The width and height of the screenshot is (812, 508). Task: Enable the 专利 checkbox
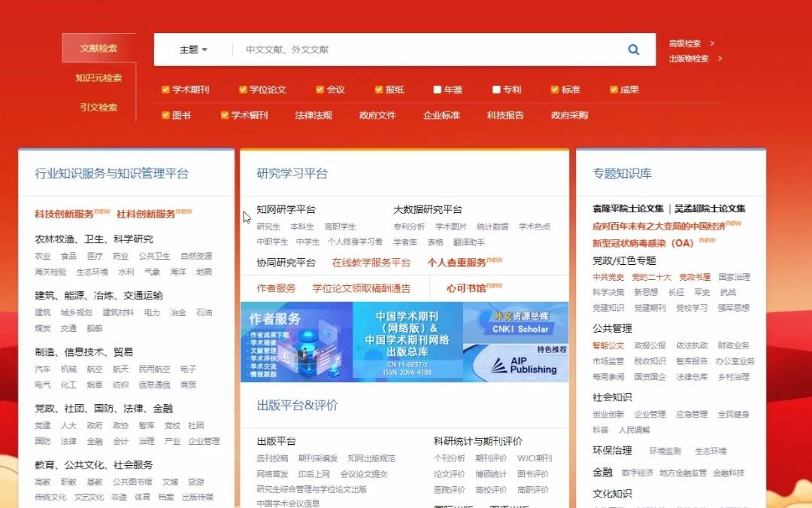click(496, 89)
